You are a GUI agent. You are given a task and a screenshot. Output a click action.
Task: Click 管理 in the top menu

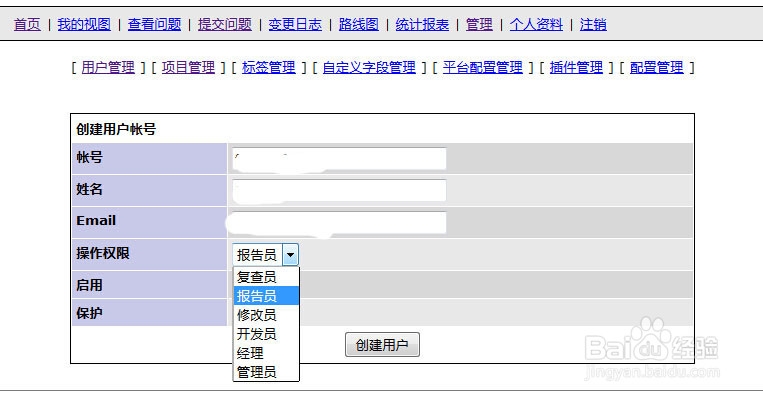click(479, 24)
